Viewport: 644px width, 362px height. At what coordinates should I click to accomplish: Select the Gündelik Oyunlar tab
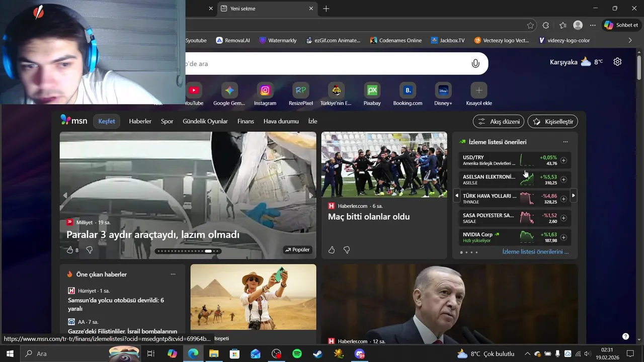(x=205, y=121)
